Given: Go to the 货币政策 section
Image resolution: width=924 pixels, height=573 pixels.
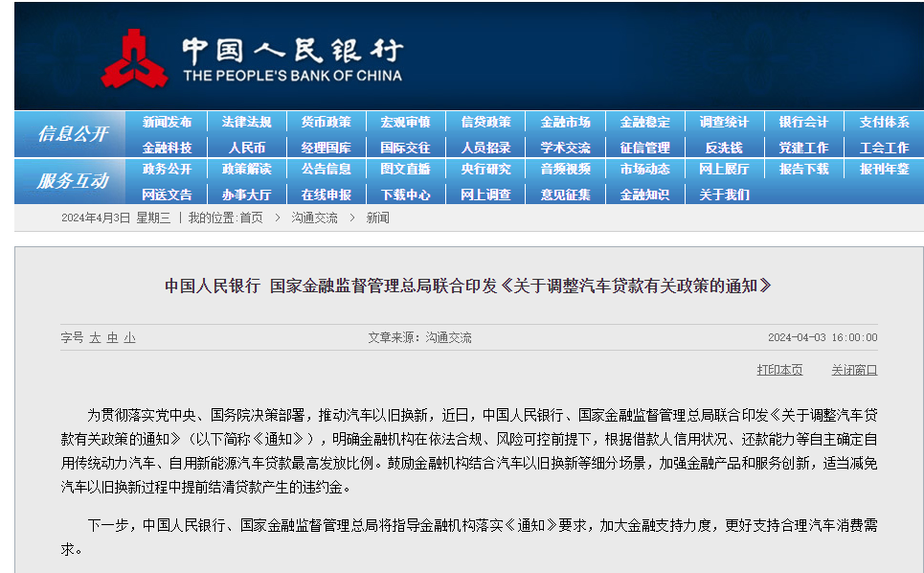Looking at the screenshot, I should click(x=326, y=123).
